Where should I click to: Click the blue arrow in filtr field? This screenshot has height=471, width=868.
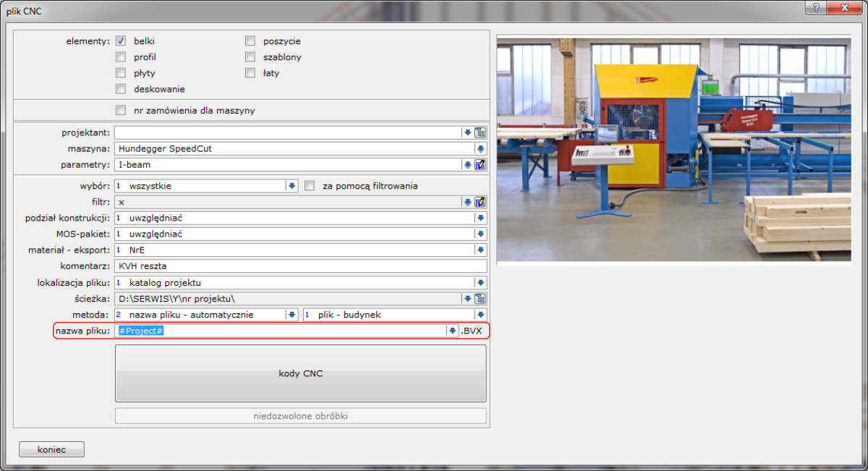point(467,202)
